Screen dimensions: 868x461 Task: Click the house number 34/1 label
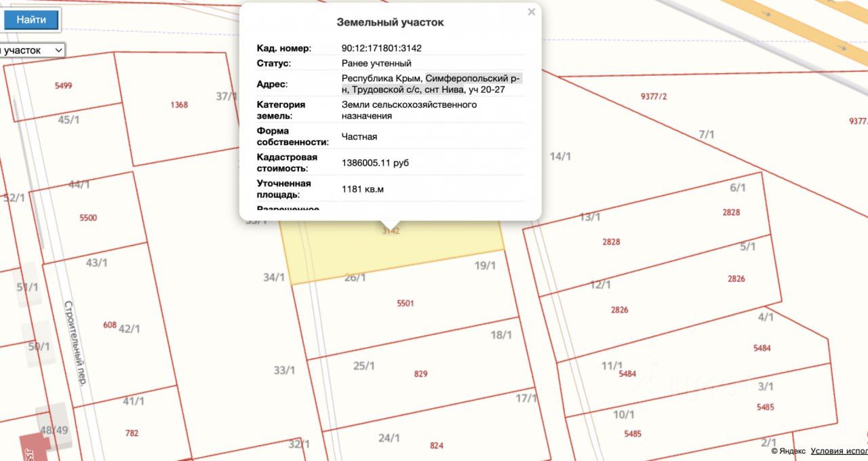[274, 277]
